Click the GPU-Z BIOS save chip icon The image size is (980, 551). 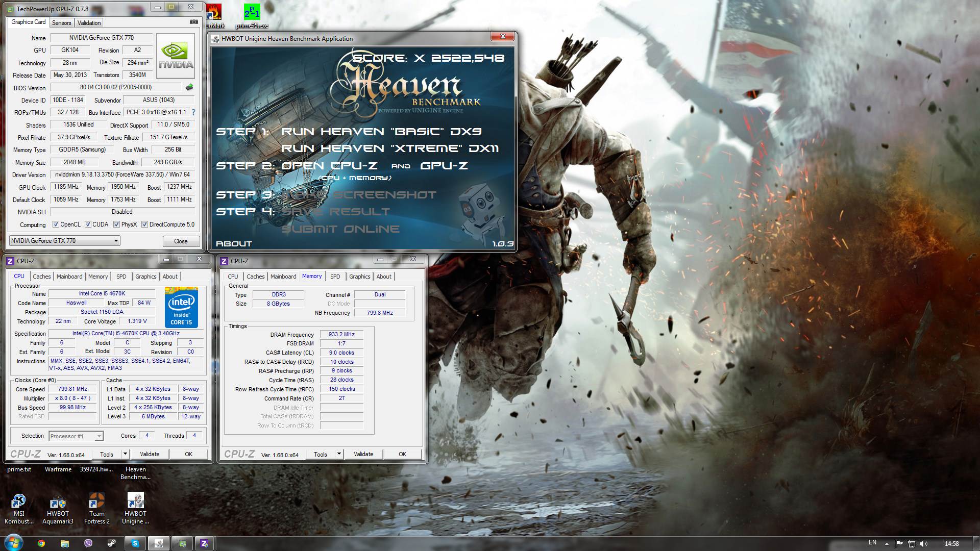pos(189,87)
